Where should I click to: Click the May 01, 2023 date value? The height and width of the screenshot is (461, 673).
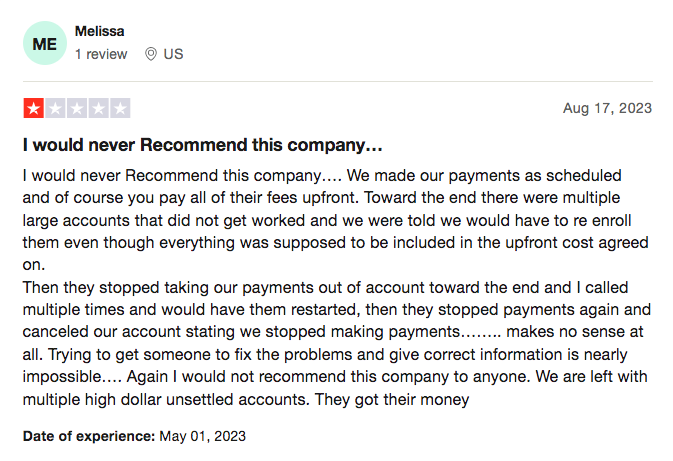[203, 436]
